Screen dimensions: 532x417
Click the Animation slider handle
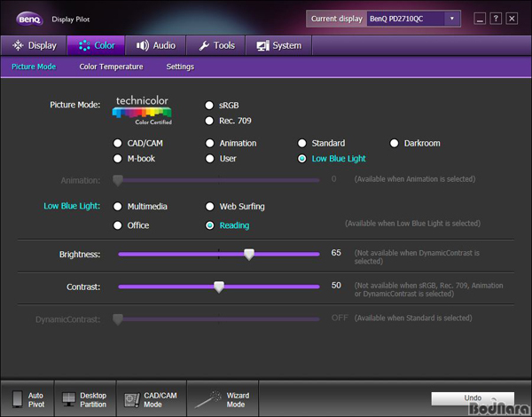tap(118, 181)
